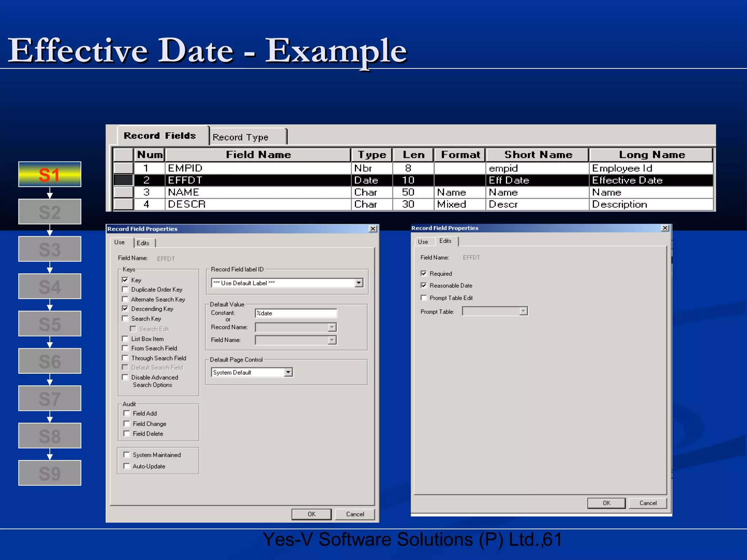Click the Format column header

460,155
